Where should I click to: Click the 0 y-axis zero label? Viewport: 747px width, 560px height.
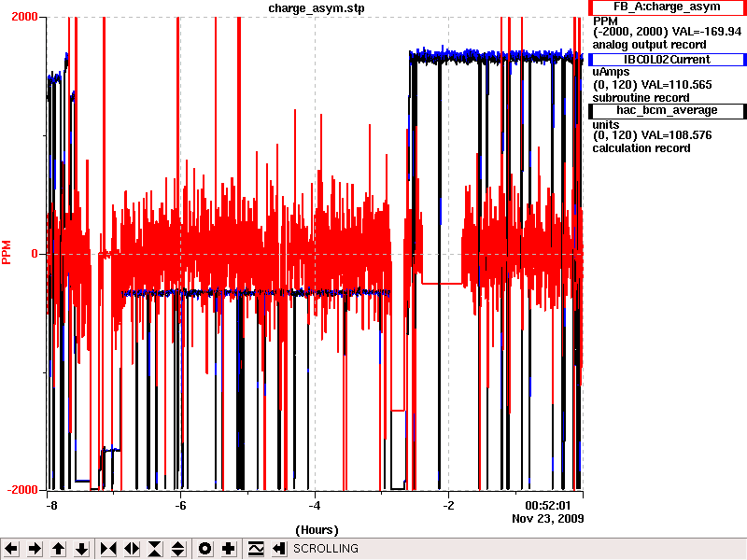(x=35, y=254)
